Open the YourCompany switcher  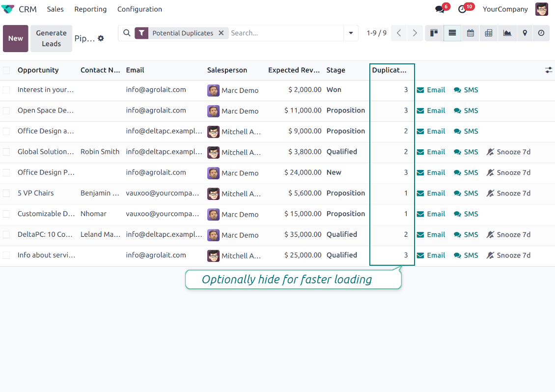505,9
